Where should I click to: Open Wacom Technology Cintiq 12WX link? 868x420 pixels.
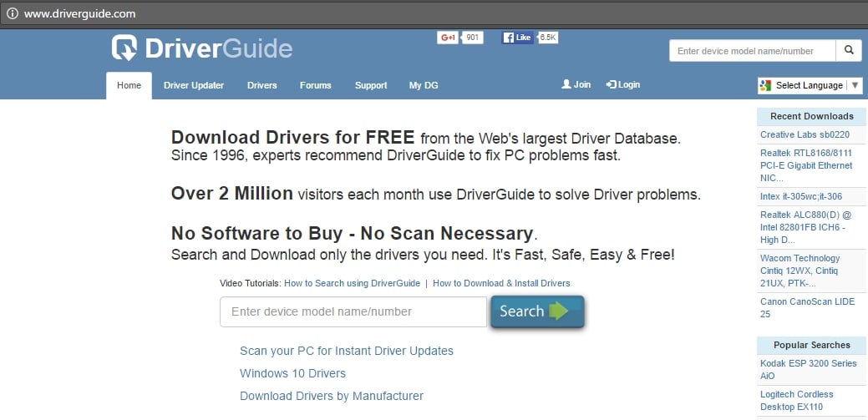click(x=799, y=271)
